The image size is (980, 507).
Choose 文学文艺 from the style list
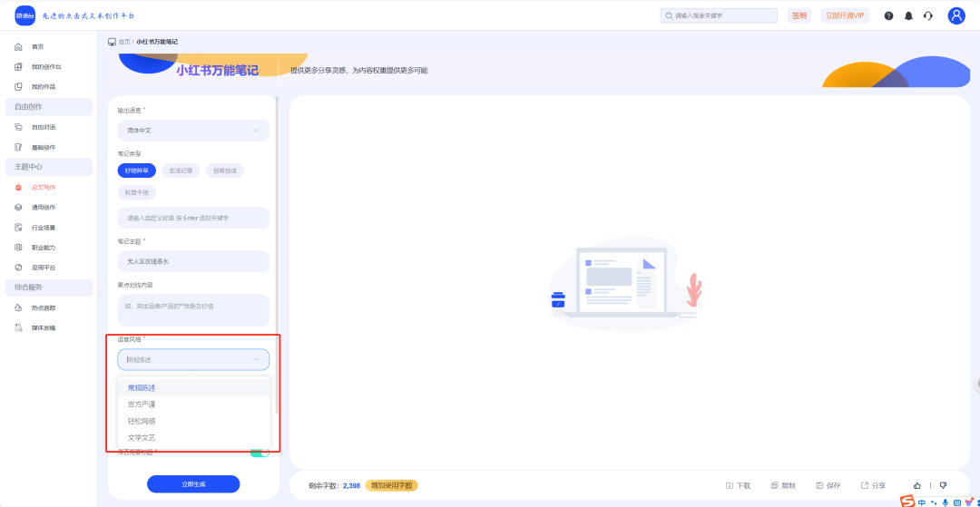pyautogui.click(x=194, y=438)
